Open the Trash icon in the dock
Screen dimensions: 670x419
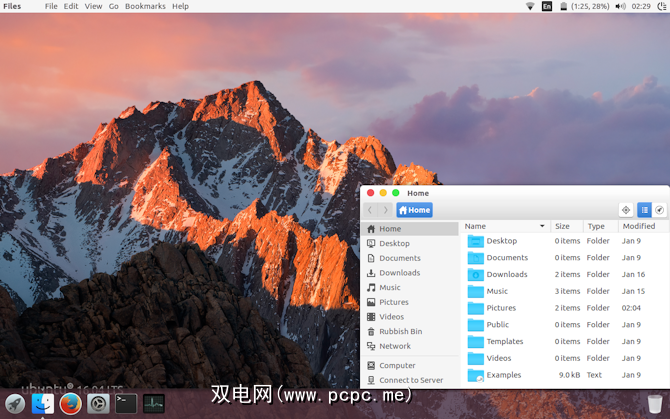pos(655,404)
